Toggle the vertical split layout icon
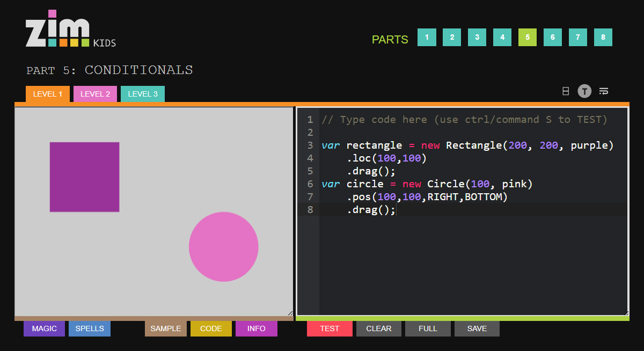644x351 pixels. pos(565,91)
